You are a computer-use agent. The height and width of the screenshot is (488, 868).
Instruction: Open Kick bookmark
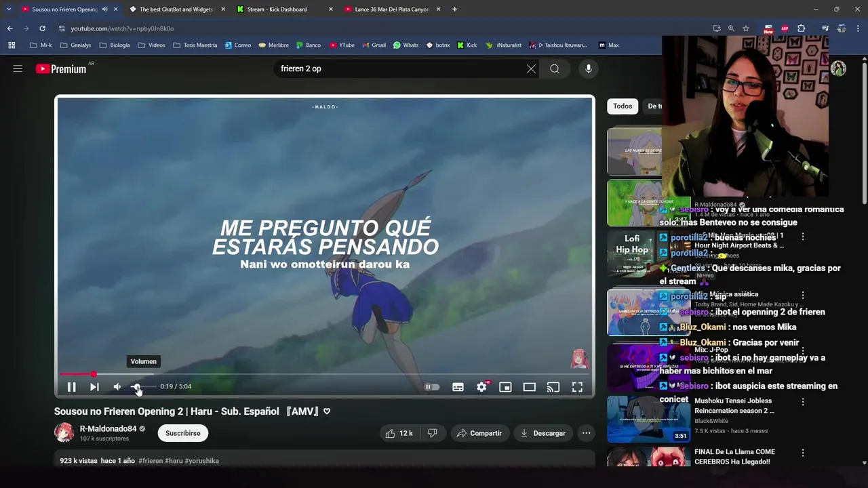coord(467,45)
